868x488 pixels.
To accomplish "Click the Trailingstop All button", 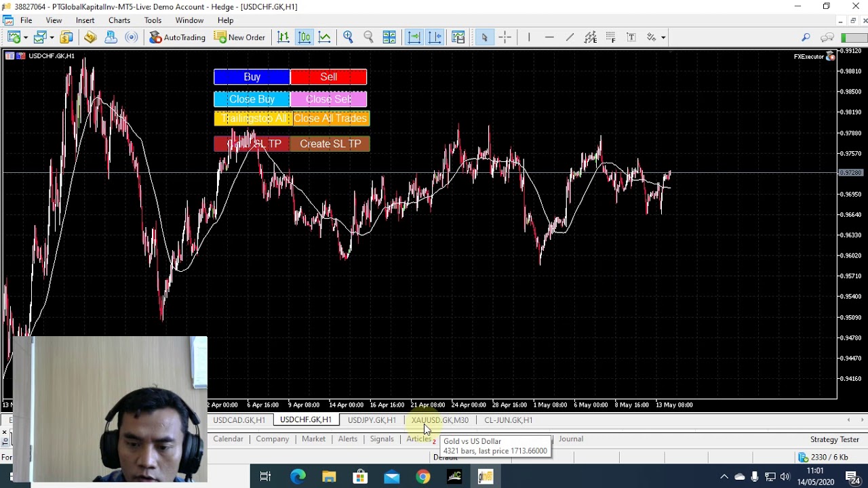I will pyautogui.click(x=253, y=119).
